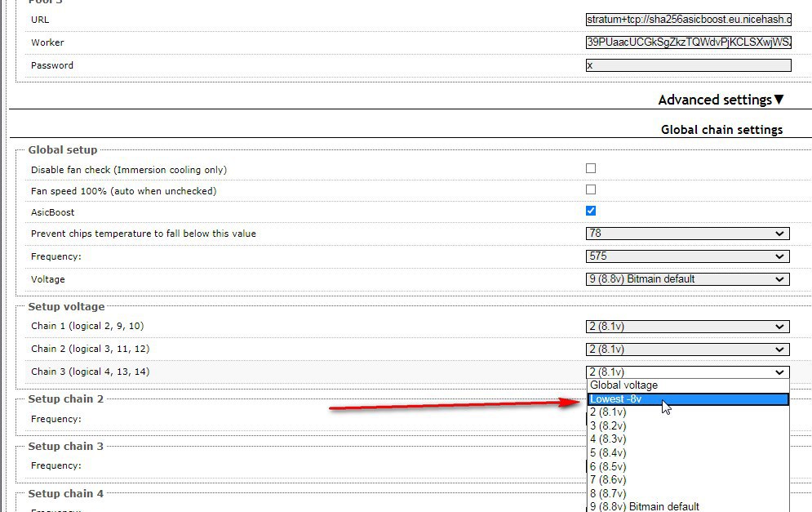Viewport: 812px width, 512px height.
Task: Enable Fan speed 100% checkbox
Action: (x=591, y=189)
